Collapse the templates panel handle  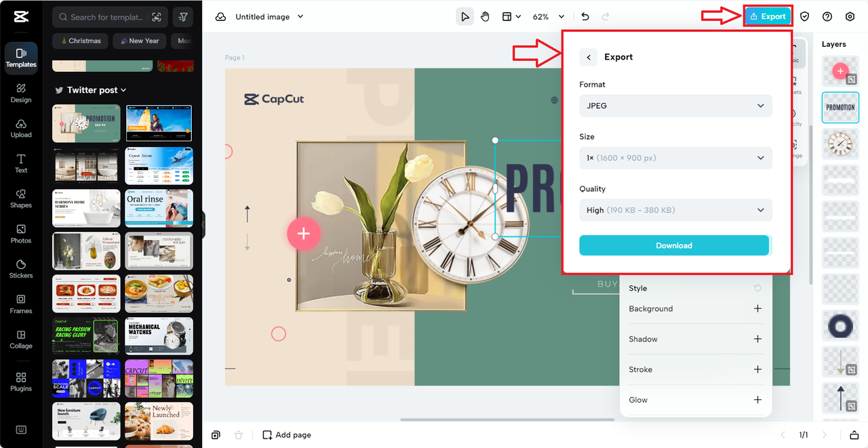[x=203, y=224]
